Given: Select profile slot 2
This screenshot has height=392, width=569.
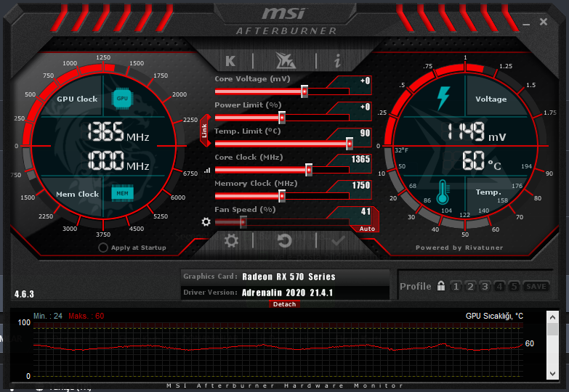Looking at the screenshot, I should 470,287.
